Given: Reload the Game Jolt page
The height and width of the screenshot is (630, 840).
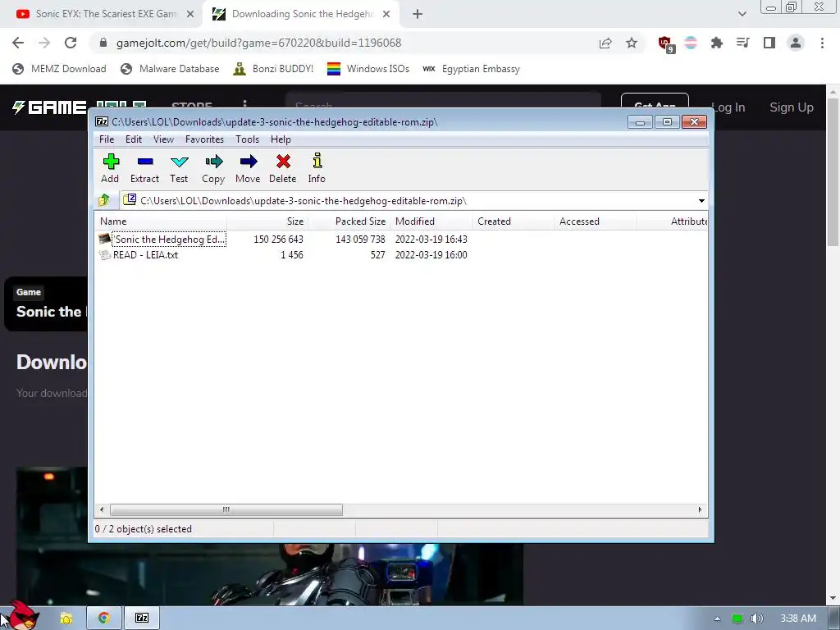Looking at the screenshot, I should 71,43.
